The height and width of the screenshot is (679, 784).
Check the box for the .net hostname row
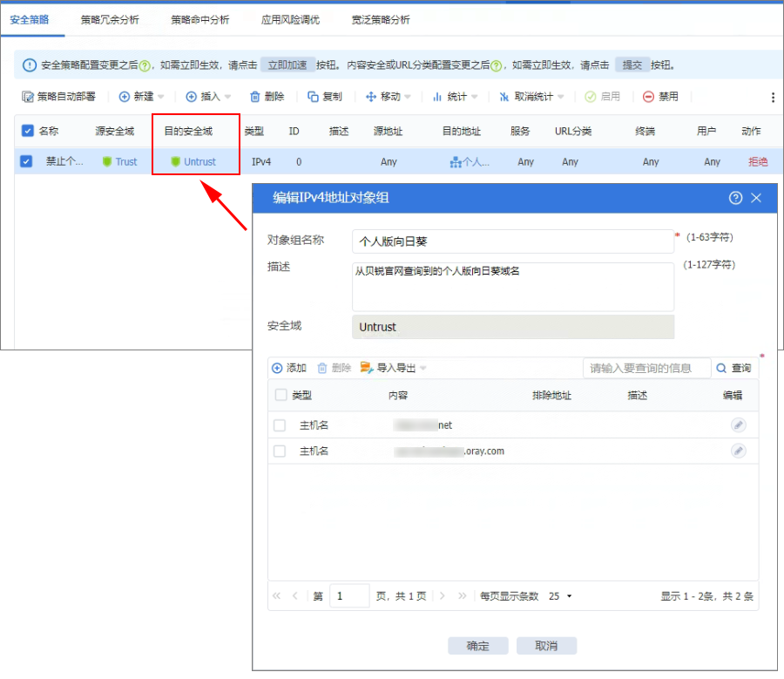pos(280,425)
